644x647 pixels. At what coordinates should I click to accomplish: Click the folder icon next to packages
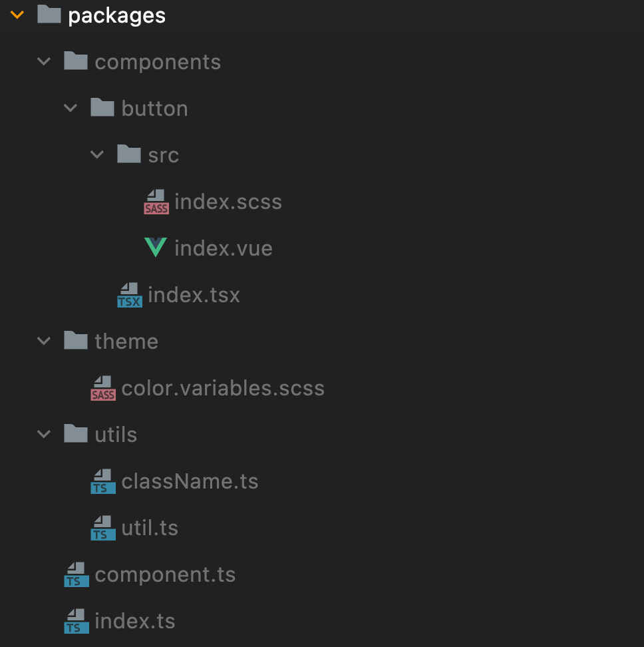[x=49, y=15]
